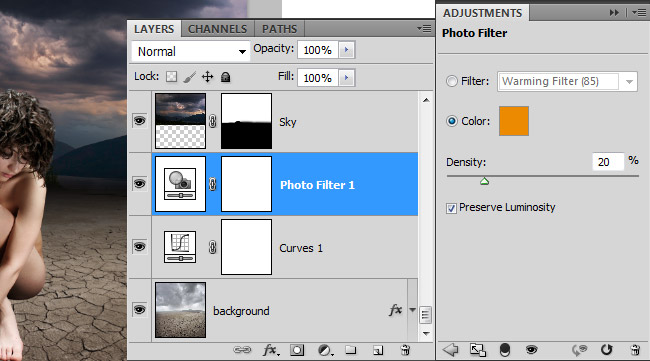Select Curves 1 mask thumbnail
Screen dimensions: 650x361
pos(246,247)
